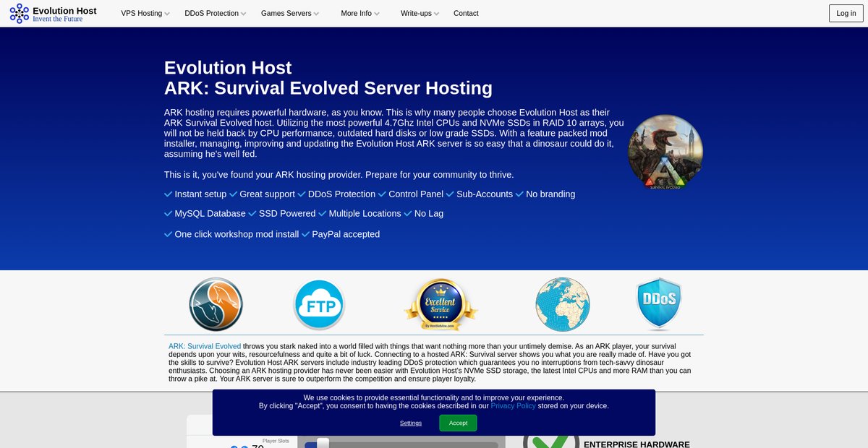Viewport: 868px width, 448px height.
Task: Click the Player Slots label
Action: pos(276,440)
